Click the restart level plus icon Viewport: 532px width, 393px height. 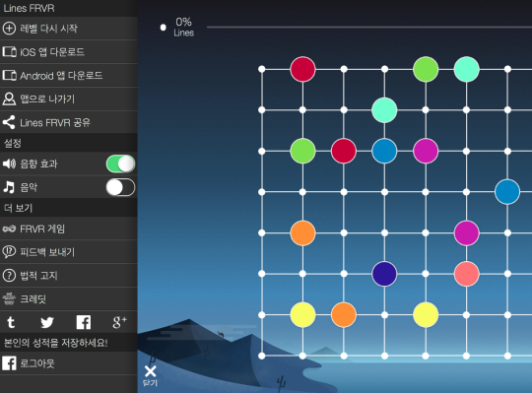coord(9,29)
